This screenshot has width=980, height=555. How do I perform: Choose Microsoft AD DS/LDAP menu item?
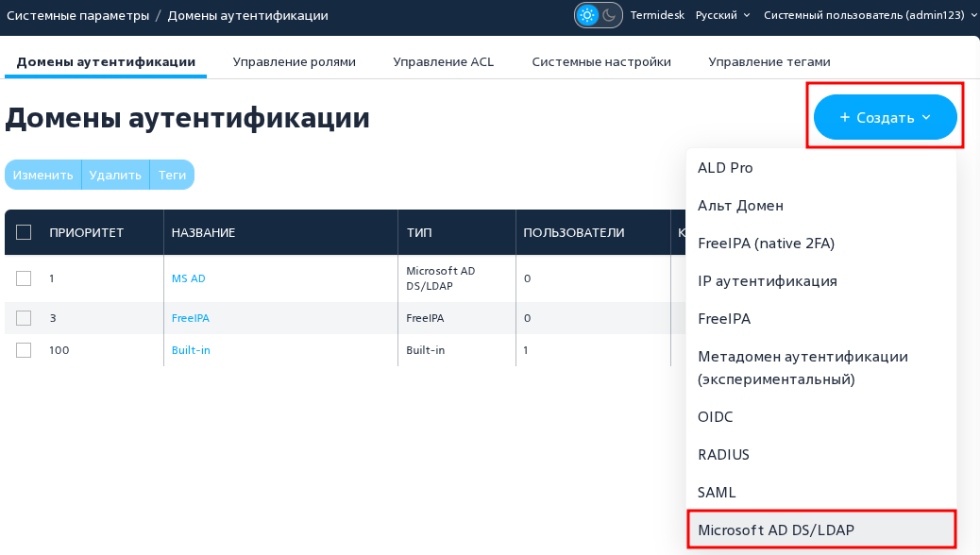pyautogui.click(x=821, y=530)
